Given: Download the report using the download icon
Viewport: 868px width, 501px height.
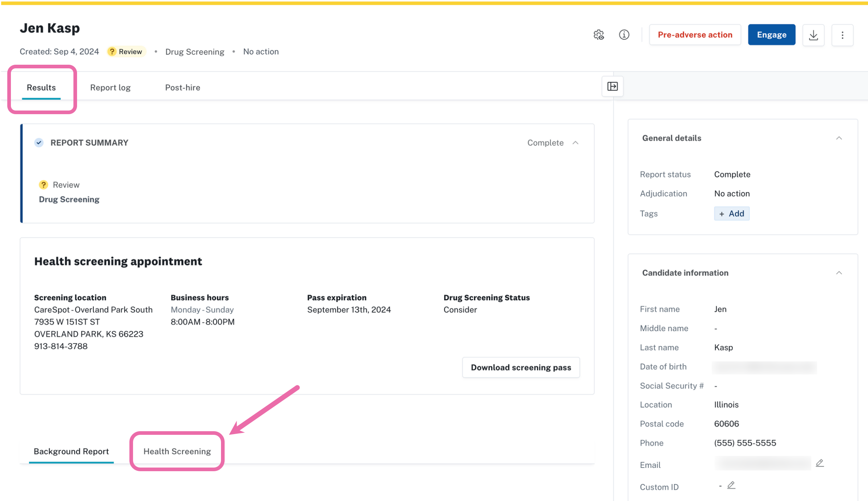Looking at the screenshot, I should [813, 35].
